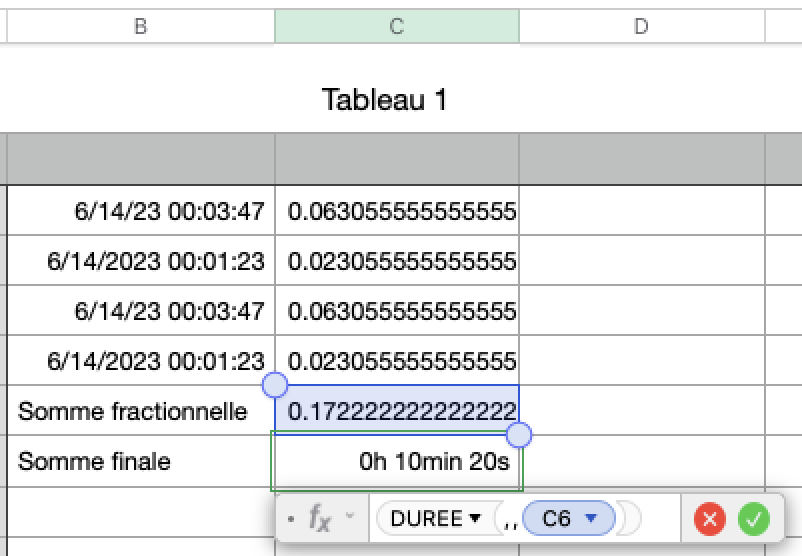Select column B header
Viewport: 802px width, 556px height.
pos(141,27)
